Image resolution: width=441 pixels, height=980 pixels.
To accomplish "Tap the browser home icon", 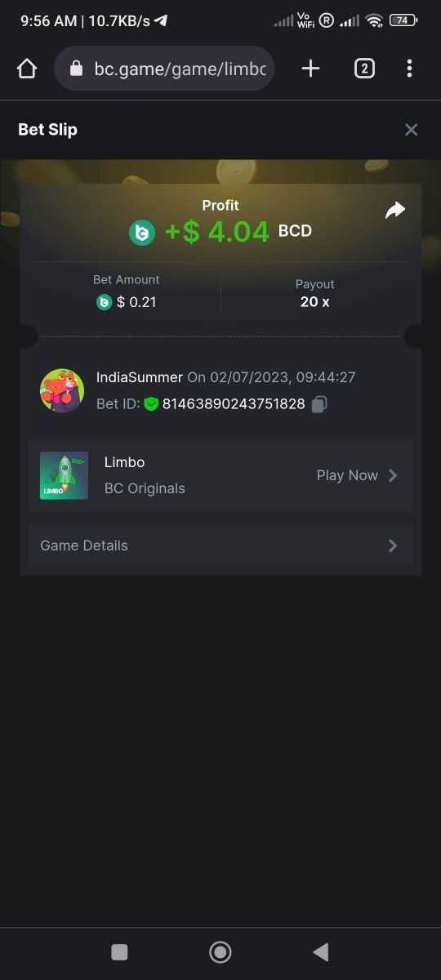I will (27, 69).
